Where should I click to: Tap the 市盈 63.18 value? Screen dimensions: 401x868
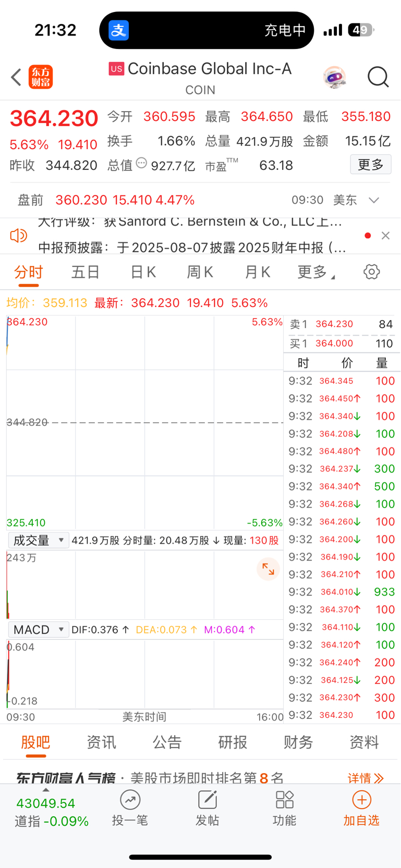[x=276, y=166]
